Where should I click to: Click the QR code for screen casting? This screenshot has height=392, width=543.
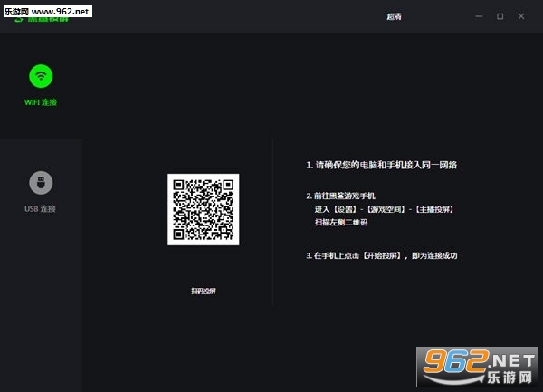204,209
